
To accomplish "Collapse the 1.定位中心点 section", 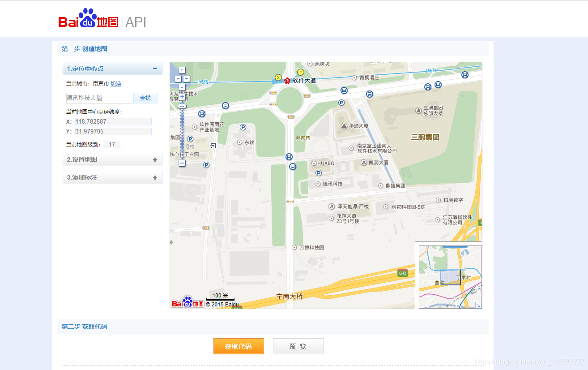I will coord(155,69).
